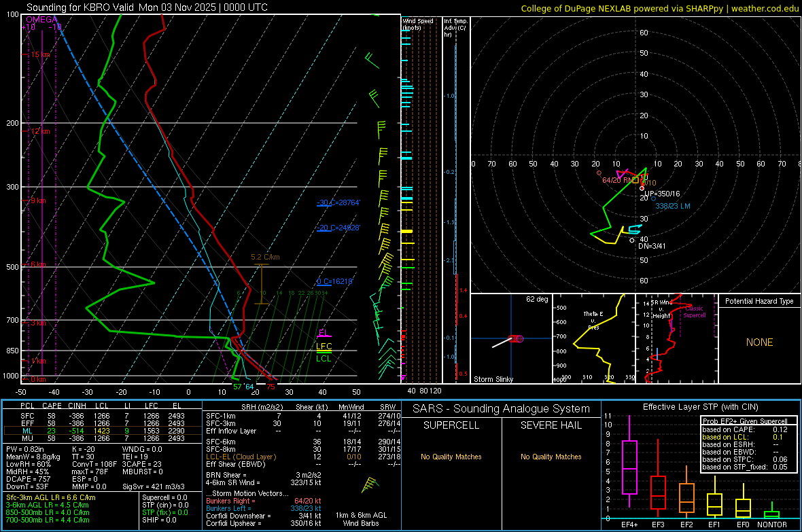Click the surface dewpoint value 57

[237, 387]
